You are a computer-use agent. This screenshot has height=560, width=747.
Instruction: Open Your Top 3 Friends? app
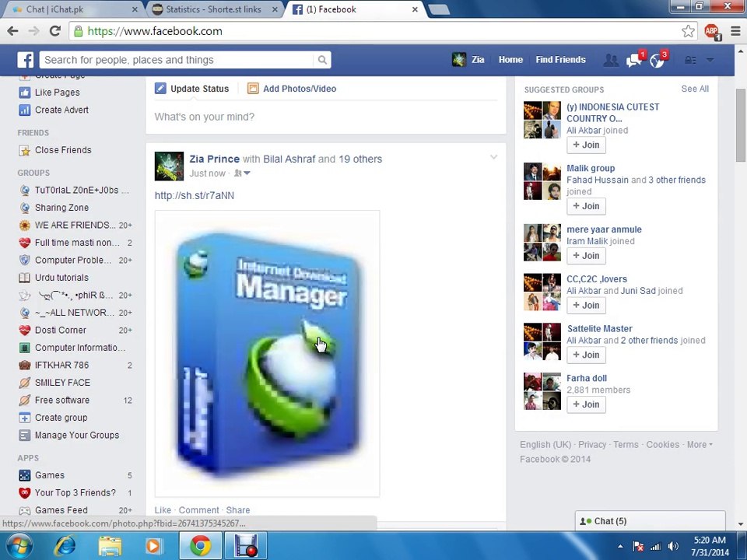click(x=75, y=492)
